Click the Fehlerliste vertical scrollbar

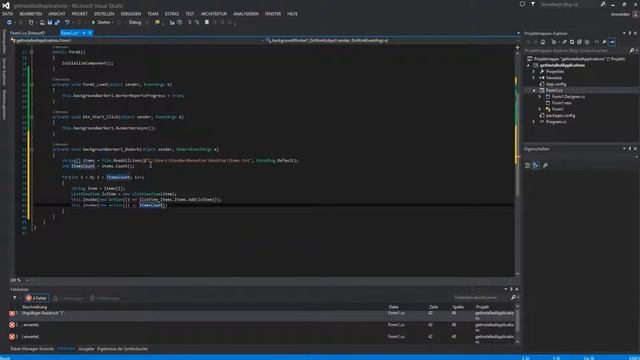pyautogui.click(x=518, y=324)
